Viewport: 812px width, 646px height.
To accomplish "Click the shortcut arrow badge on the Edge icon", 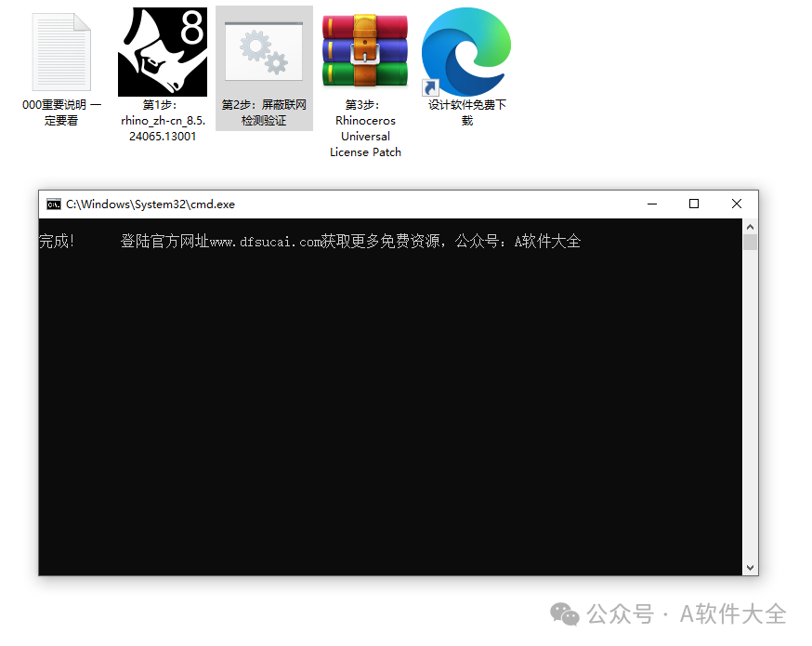I will [430, 87].
